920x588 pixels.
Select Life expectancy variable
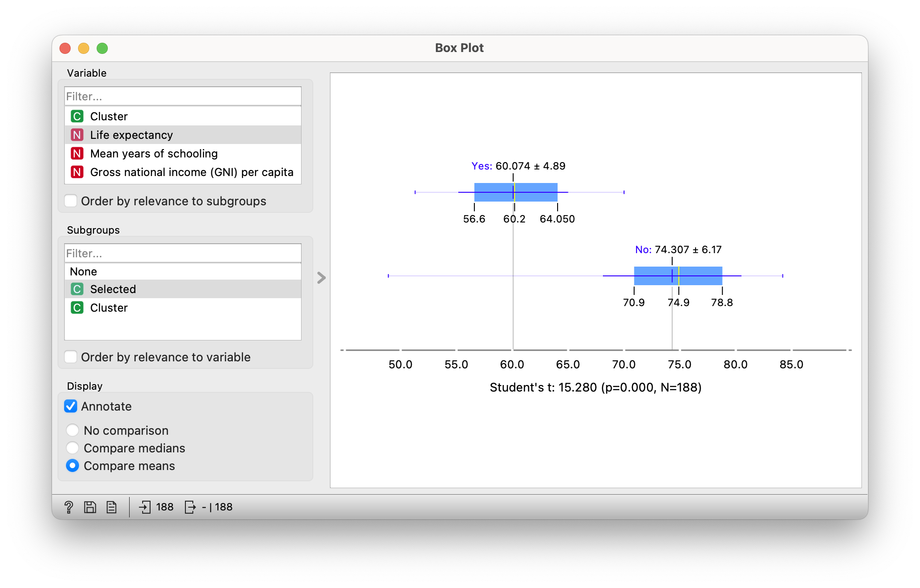(x=183, y=135)
